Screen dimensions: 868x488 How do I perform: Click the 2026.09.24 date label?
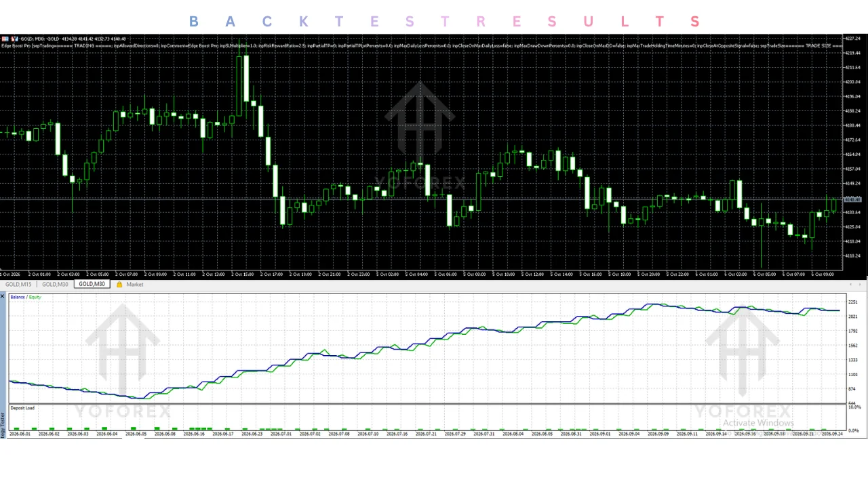832,434
